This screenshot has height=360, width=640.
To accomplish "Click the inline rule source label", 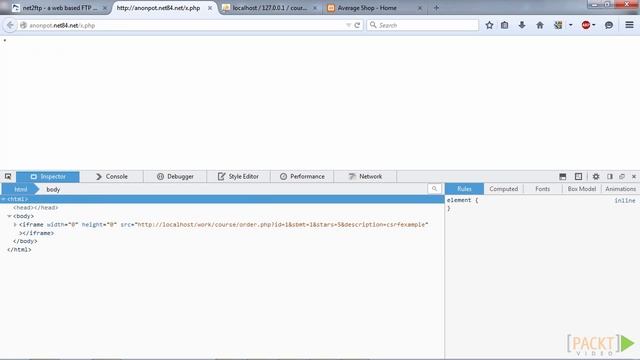I will coord(624,200).
